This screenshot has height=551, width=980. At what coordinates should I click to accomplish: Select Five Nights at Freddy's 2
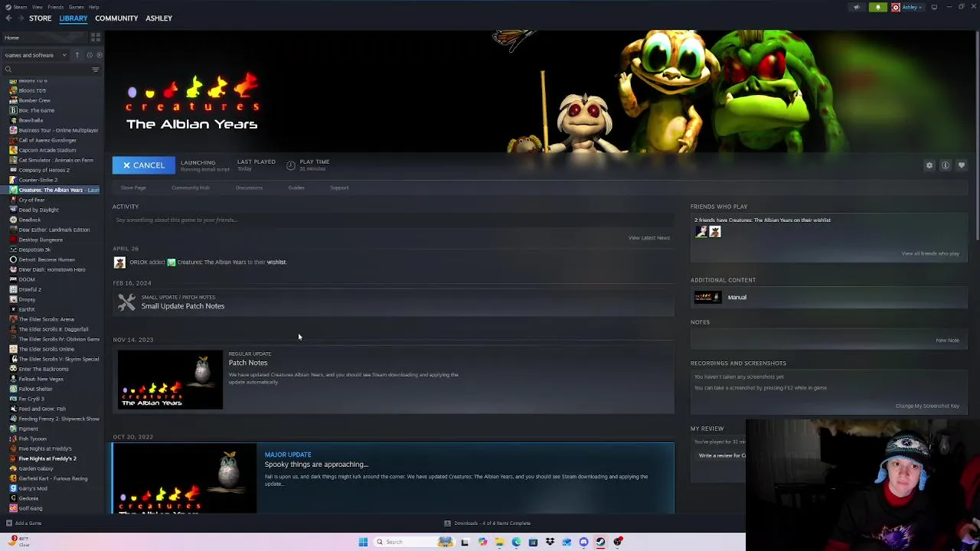(47, 458)
